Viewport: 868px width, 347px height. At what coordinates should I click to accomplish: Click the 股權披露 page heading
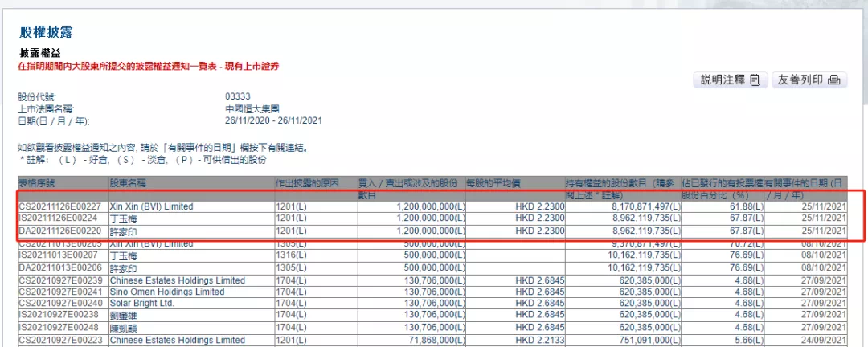(46, 32)
